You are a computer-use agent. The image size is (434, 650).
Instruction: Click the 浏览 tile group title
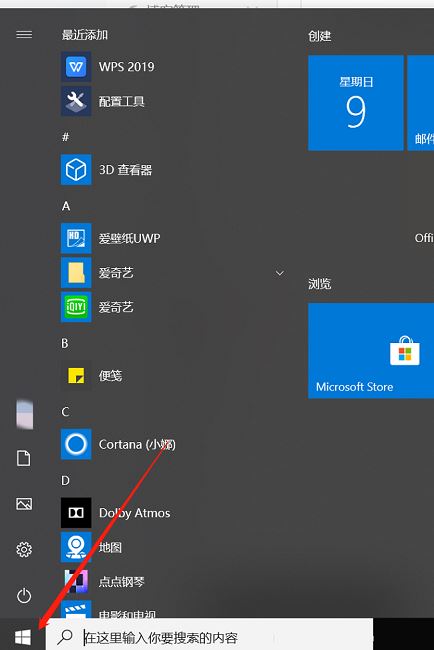click(x=320, y=284)
